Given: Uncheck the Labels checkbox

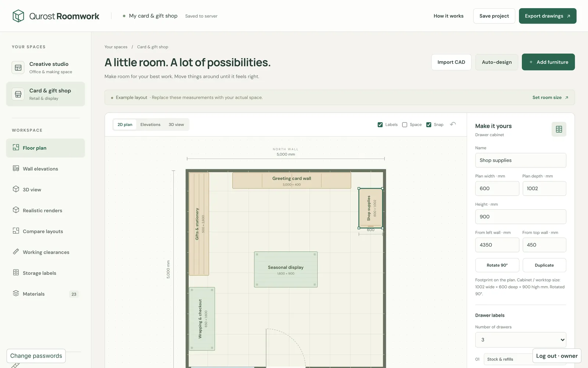Looking at the screenshot, I should (x=380, y=125).
